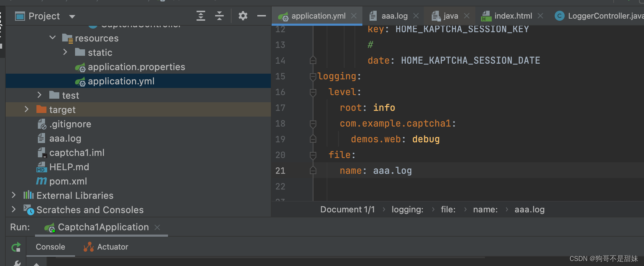Switch to Console tab in Run panel

point(50,247)
